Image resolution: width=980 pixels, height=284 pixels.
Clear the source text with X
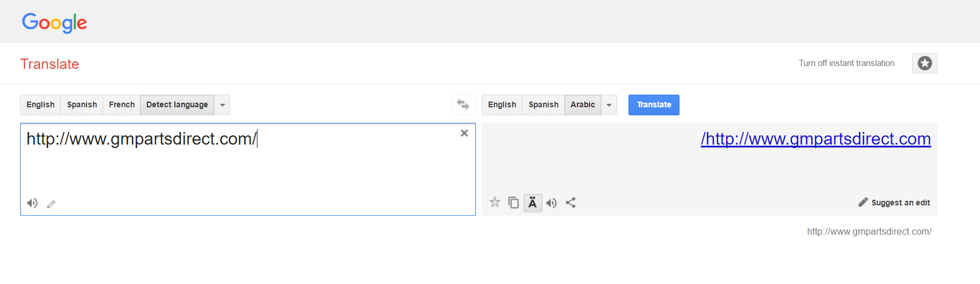tap(464, 133)
